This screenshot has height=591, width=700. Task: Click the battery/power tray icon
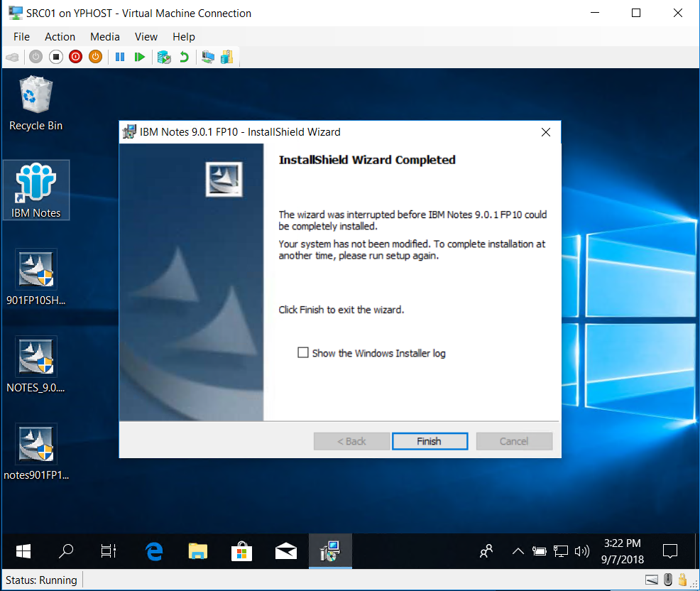pyautogui.click(x=540, y=551)
